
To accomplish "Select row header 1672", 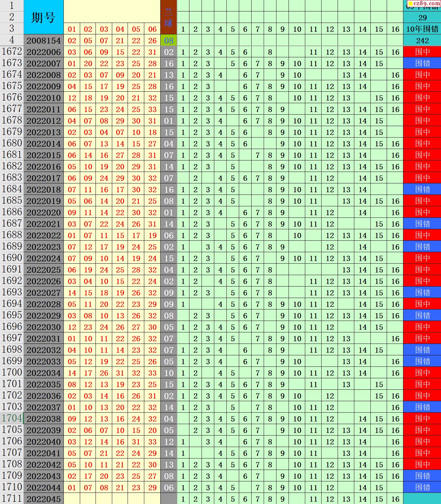I will click(x=12, y=52).
